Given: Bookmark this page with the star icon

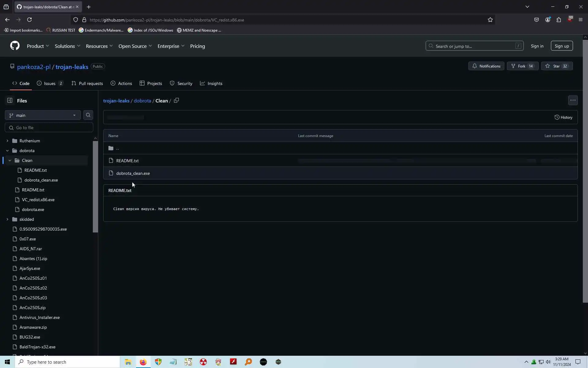Looking at the screenshot, I should (x=490, y=20).
